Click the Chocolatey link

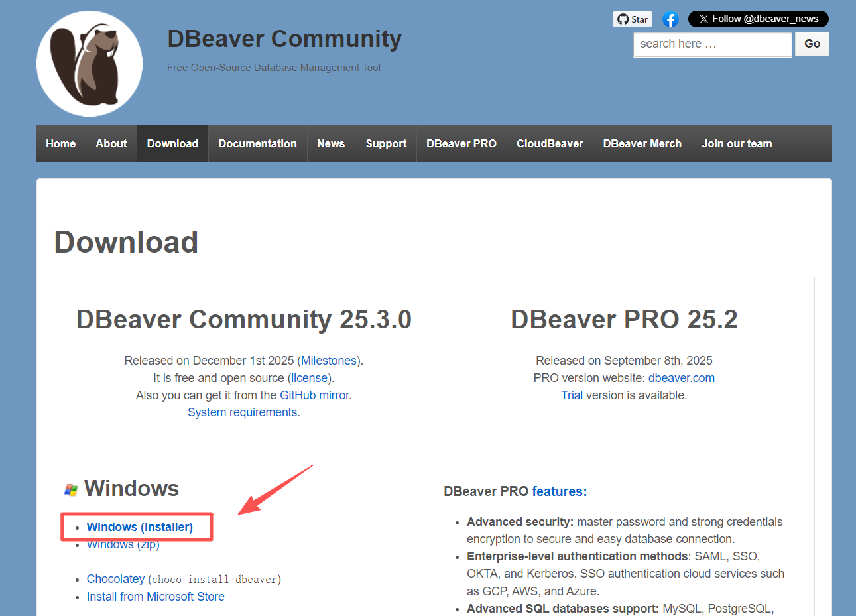tap(115, 579)
